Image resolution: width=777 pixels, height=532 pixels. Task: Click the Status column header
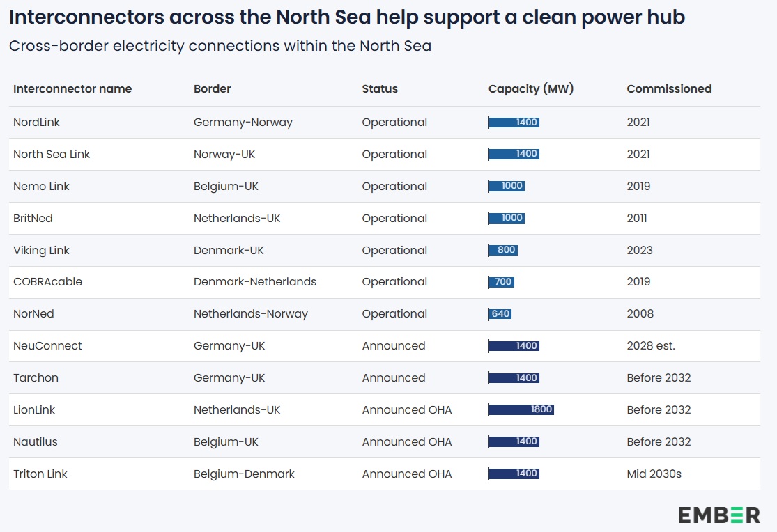[380, 88]
